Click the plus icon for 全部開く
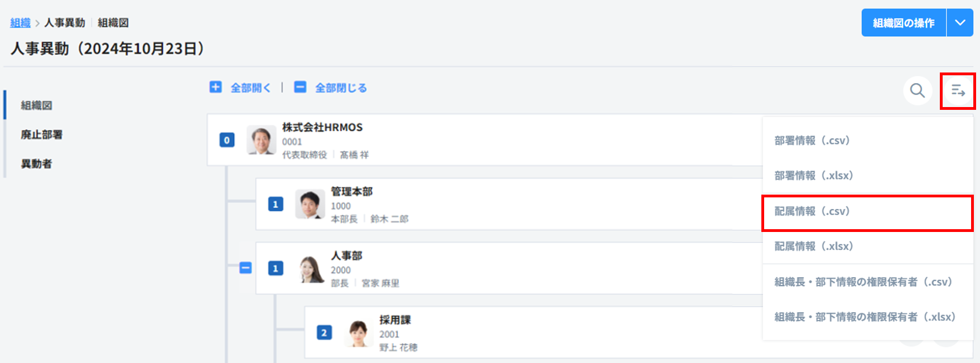The image size is (980, 363). click(x=216, y=87)
